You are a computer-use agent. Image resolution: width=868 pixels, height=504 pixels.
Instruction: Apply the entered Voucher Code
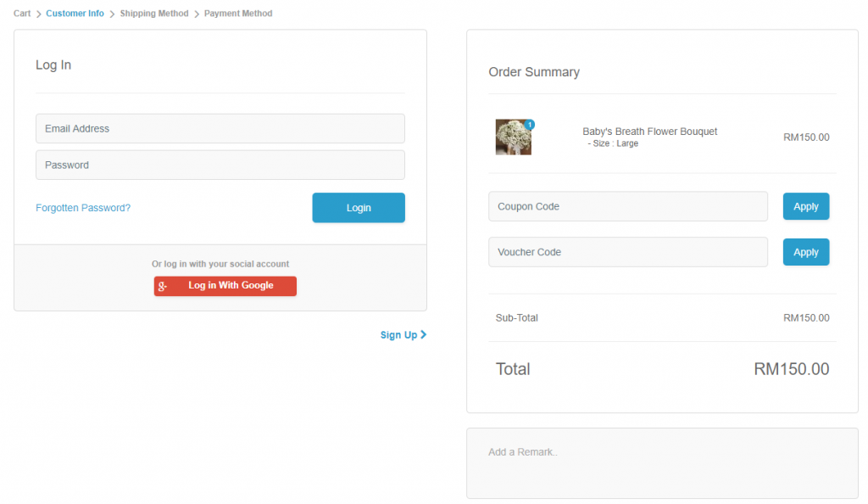click(805, 251)
